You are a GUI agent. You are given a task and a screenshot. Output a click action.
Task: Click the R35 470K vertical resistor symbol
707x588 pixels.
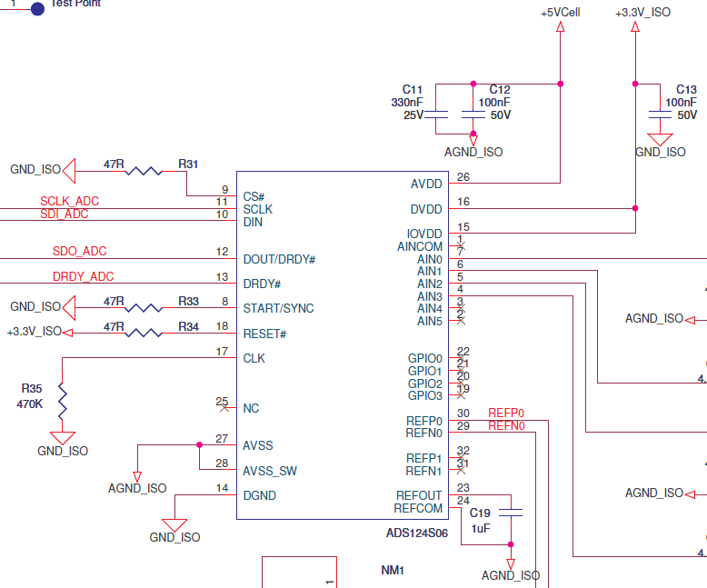(x=62, y=401)
